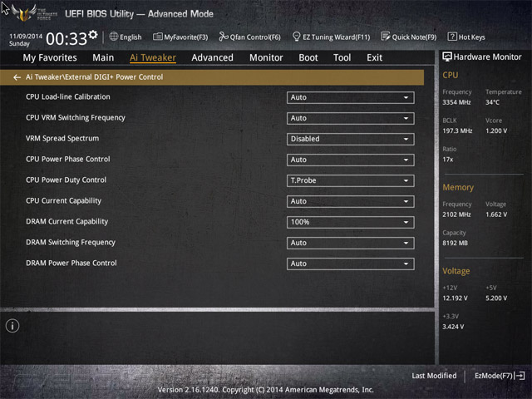The width and height of the screenshot is (532, 399).
Task: Open DRAM Switching Frequency dropdown
Action: (x=350, y=243)
